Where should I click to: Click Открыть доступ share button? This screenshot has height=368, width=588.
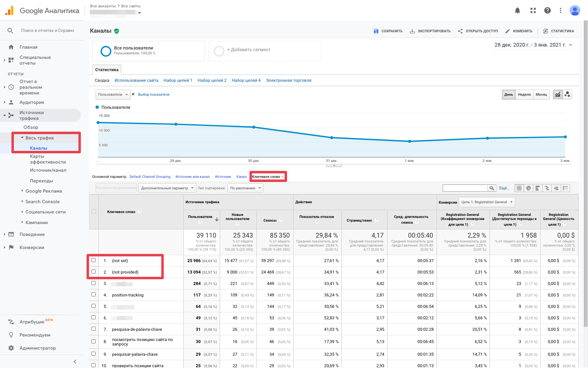pyautogui.click(x=478, y=31)
